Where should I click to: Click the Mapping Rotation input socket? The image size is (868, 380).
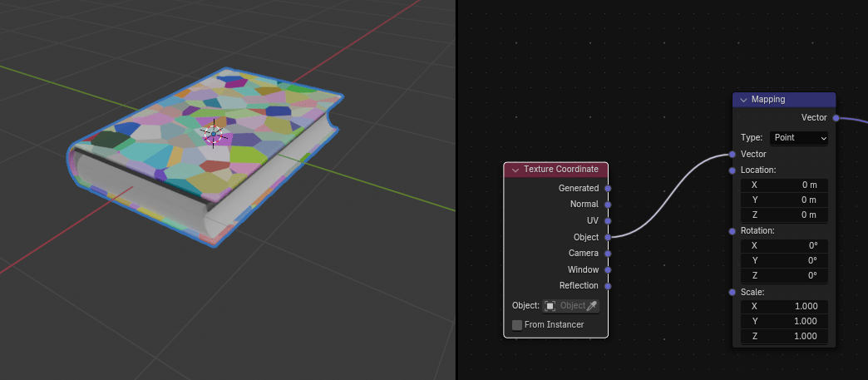tap(732, 231)
